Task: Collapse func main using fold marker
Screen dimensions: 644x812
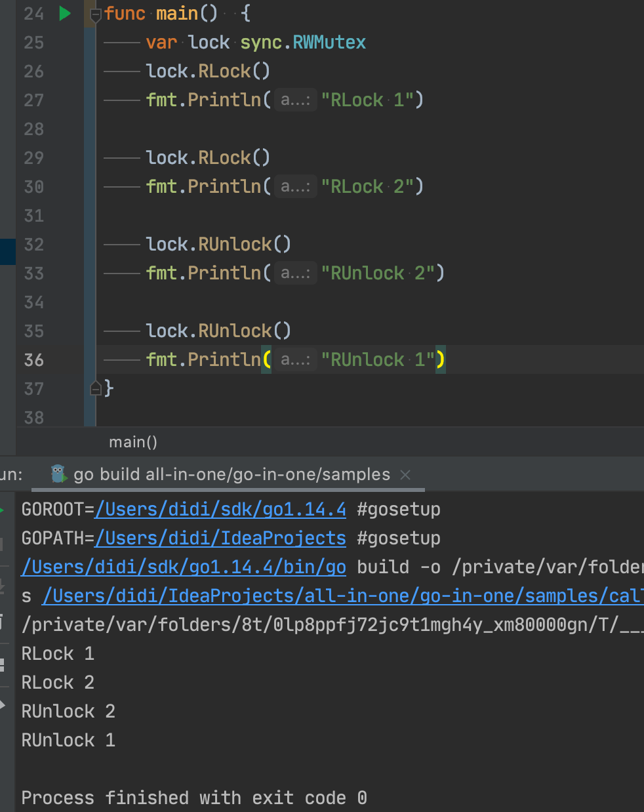Action: [x=95, y=14]
